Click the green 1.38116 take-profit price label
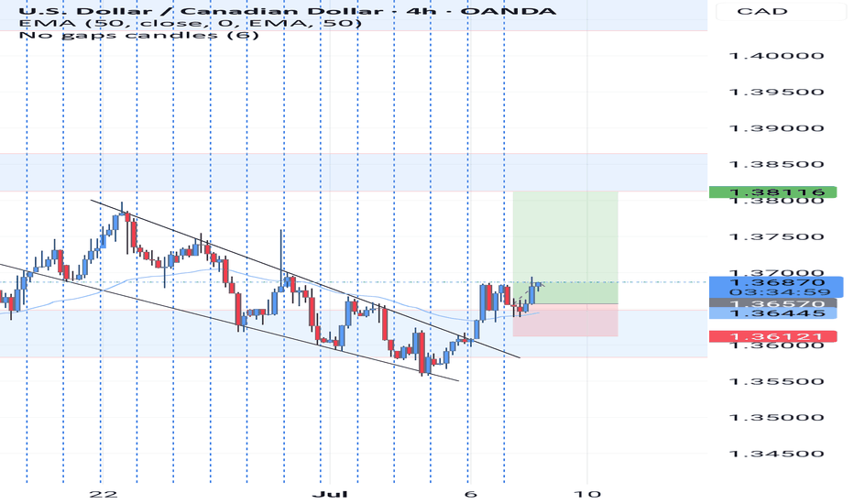This screenshot has height=504, width=854. pyautogui.click(x=772, y=192)
